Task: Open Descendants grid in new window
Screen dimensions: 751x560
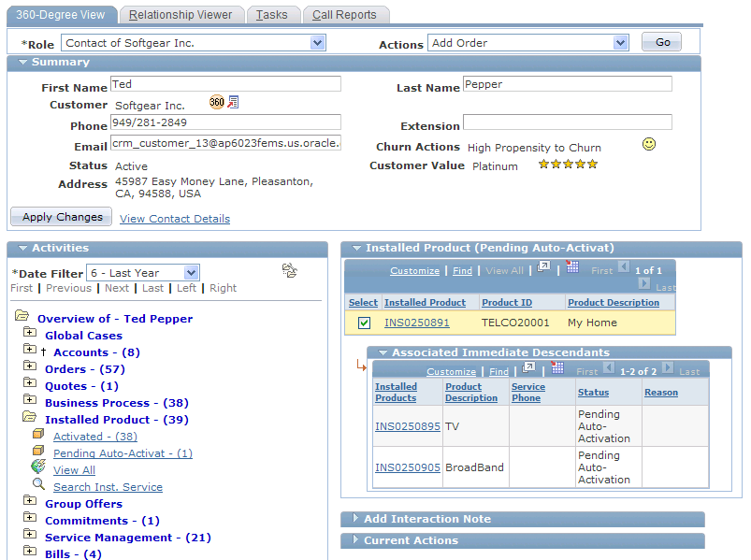Action: (x=528, y=367)
